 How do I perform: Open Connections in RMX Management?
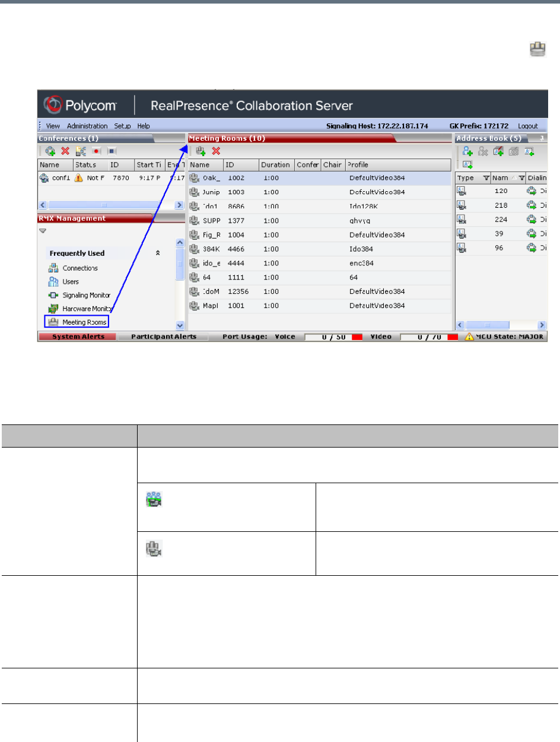[x=73, y=268]
